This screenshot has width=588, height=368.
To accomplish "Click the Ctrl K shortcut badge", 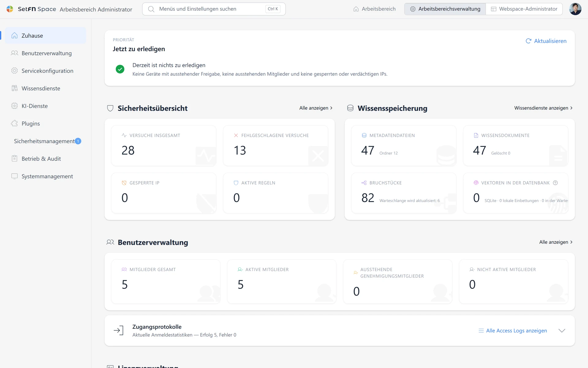I will 273,9.
